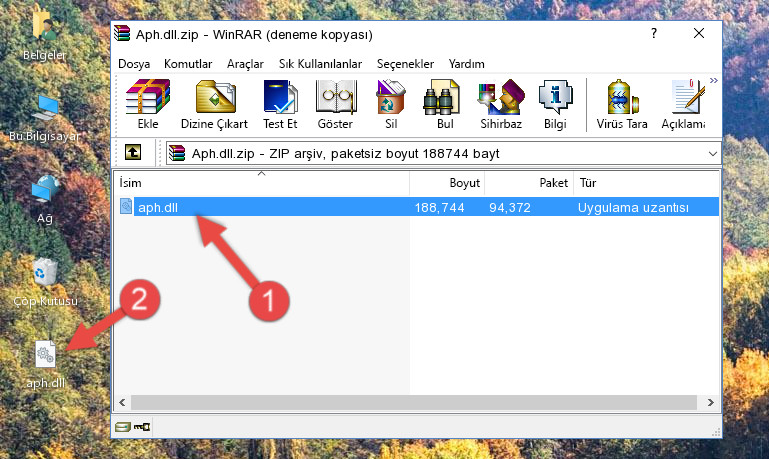
Task: Sort by the Tür column header
Action: 646,182
